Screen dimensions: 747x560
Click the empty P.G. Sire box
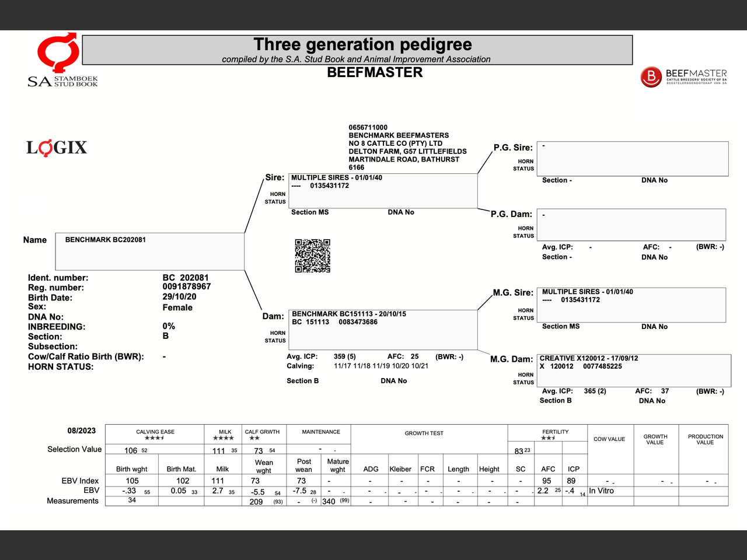click(633, 159)
